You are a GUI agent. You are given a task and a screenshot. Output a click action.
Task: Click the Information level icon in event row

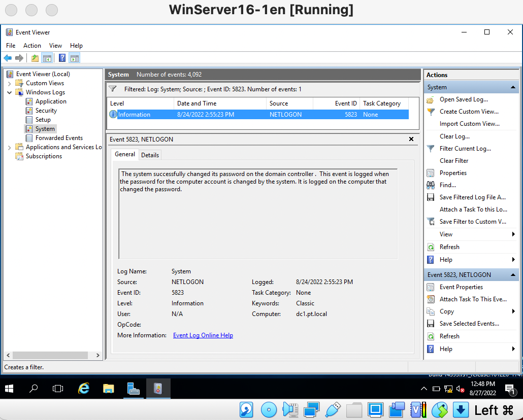point(113,114)
